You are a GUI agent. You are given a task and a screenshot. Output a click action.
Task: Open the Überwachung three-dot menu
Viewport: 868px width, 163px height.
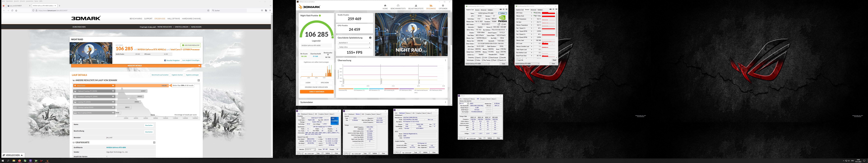click(x=445, y=60)
